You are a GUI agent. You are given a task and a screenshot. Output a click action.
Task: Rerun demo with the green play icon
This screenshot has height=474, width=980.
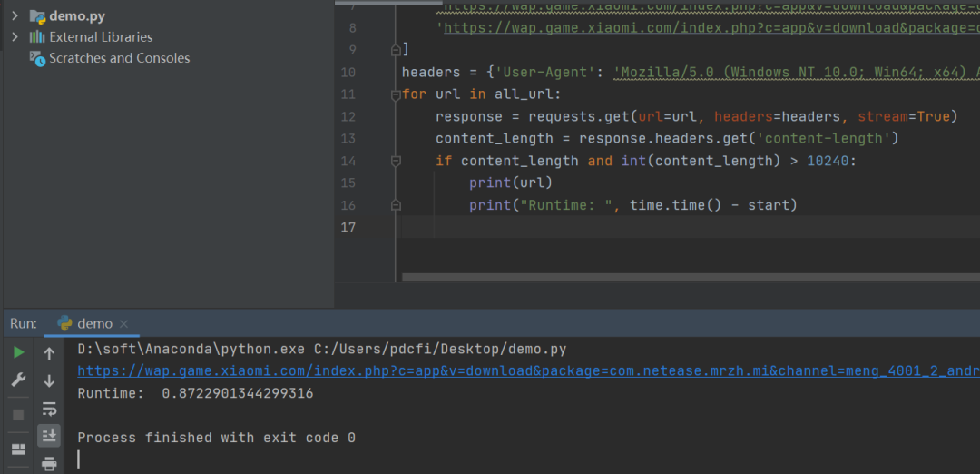pos(19,352)
